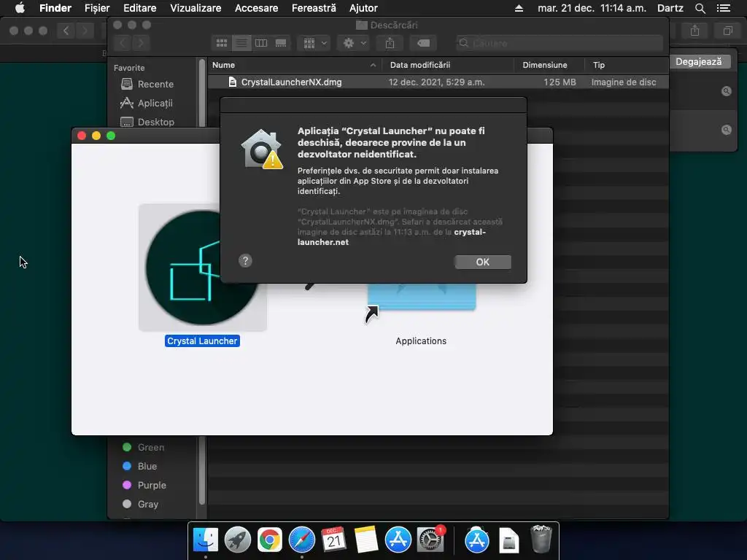Screen dimensions: 747x560
Task: Open the App Store icon right of the Dock divider
Action: click(x=477, y=540)
